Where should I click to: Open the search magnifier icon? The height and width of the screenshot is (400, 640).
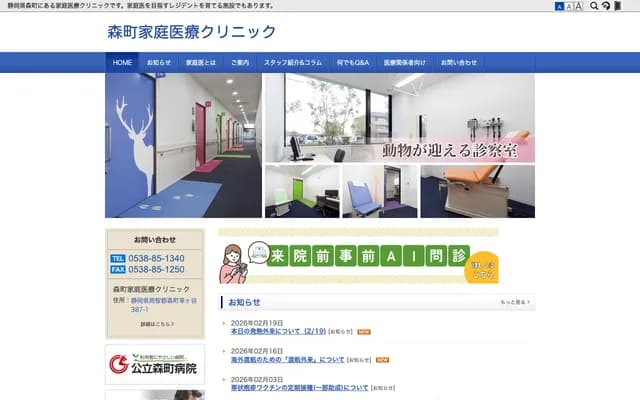point(594,6)
